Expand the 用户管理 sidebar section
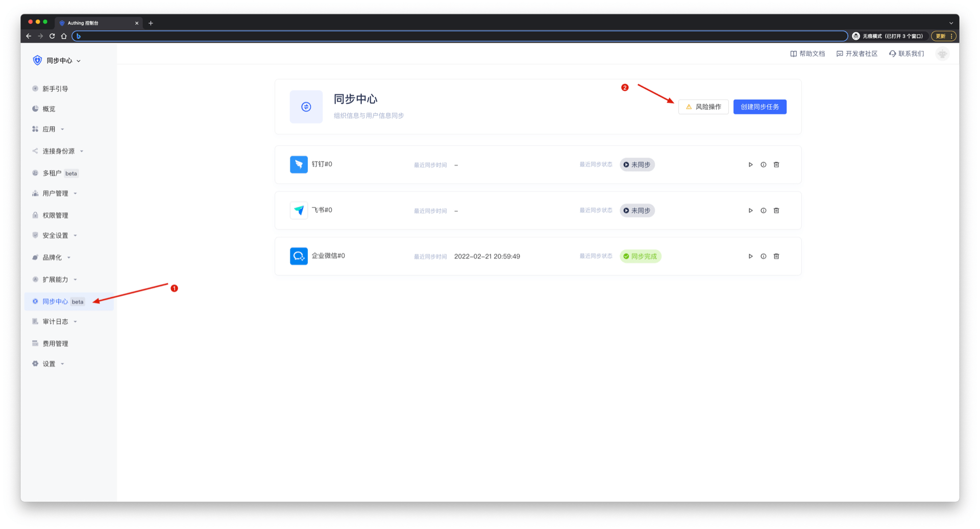Viewport: 980px width, 529px height. (55, 194)
